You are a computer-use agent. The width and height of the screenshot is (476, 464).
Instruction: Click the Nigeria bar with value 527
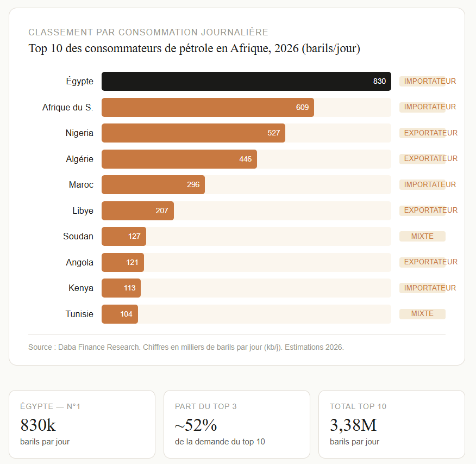(193, 133)
